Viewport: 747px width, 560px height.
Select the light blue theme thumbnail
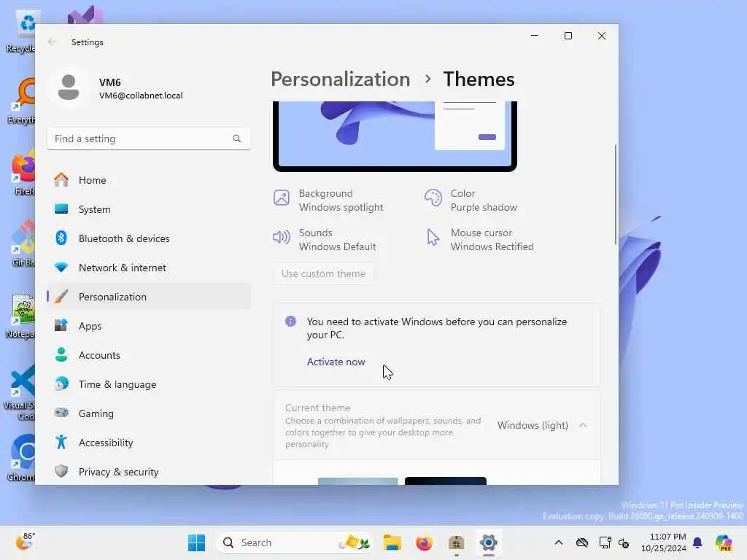coord(357,481)
